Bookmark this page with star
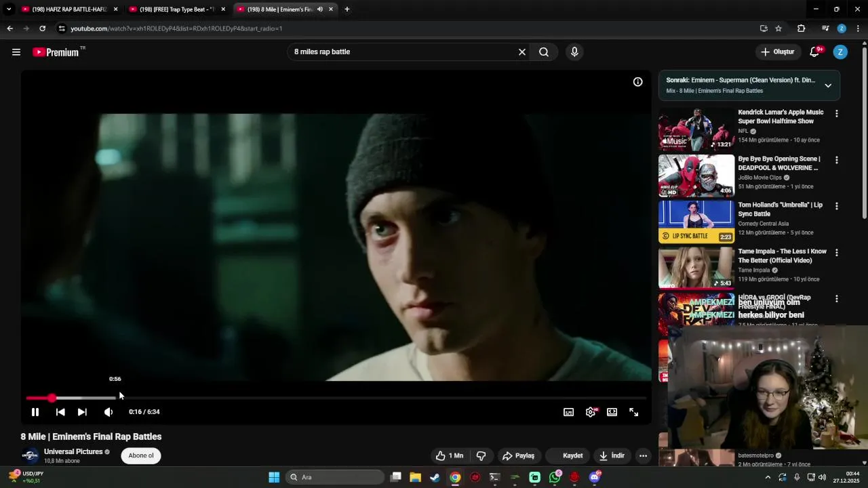This screenshot has height=488, width=868. (778, 28)
